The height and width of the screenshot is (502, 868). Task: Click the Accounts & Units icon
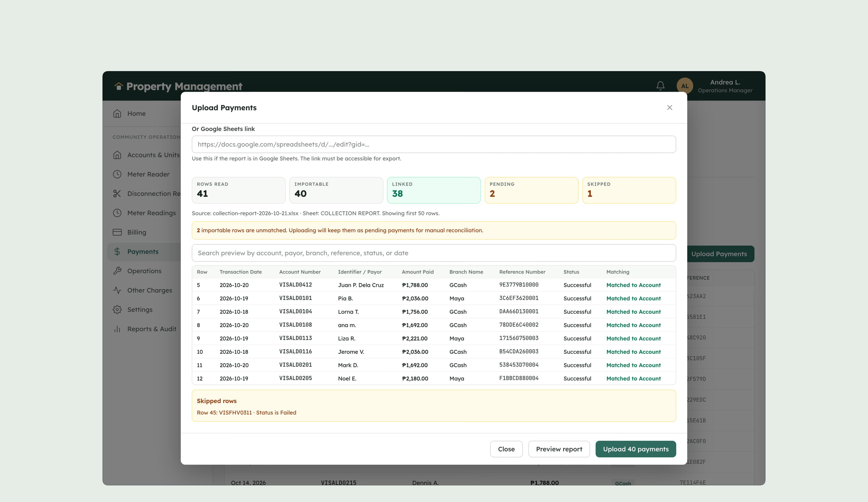click(x=117, y=155)
